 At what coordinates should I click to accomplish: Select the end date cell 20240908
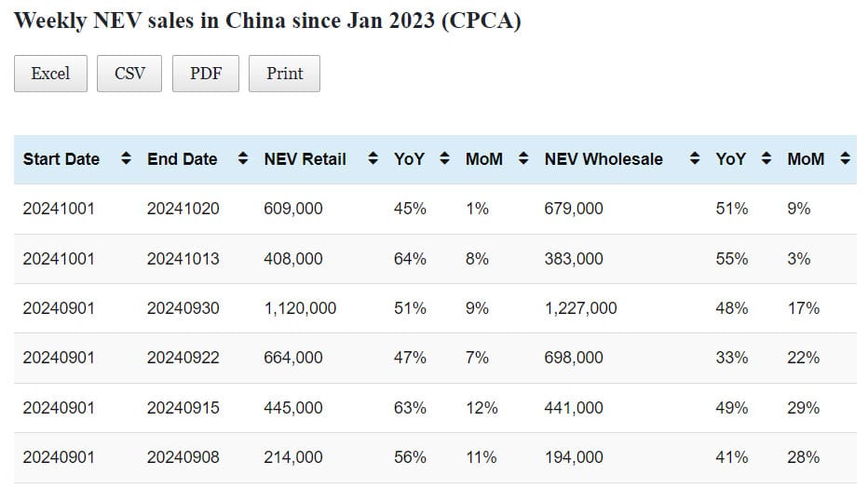click(183, 457)
